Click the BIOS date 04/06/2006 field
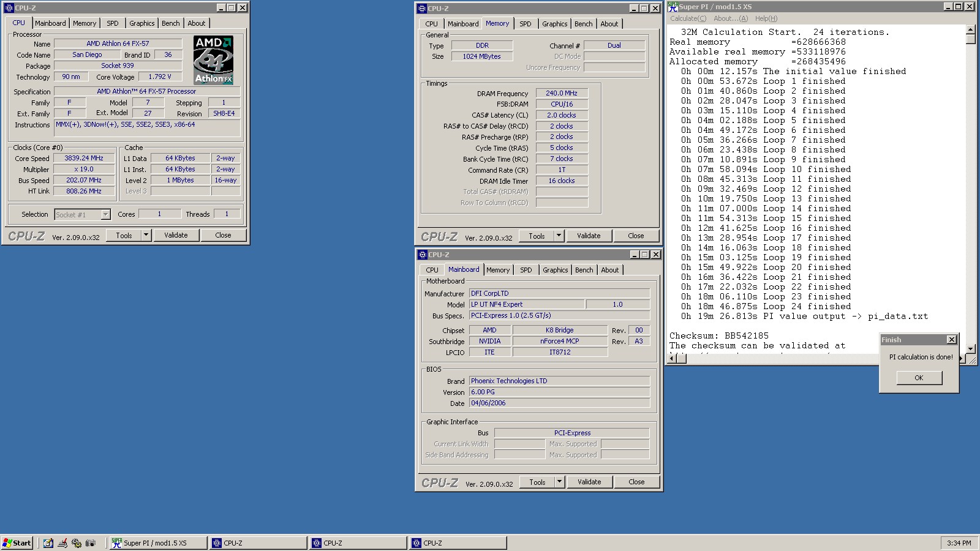Image resolution: width=980 pixels, height=551 pixels. (x=559, y=403)
